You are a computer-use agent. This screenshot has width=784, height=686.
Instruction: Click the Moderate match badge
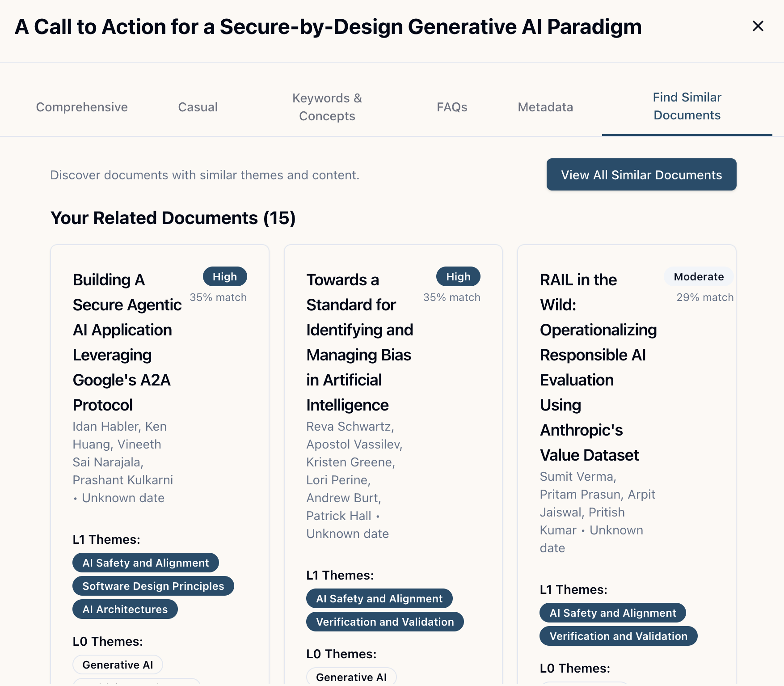(698, 276)
